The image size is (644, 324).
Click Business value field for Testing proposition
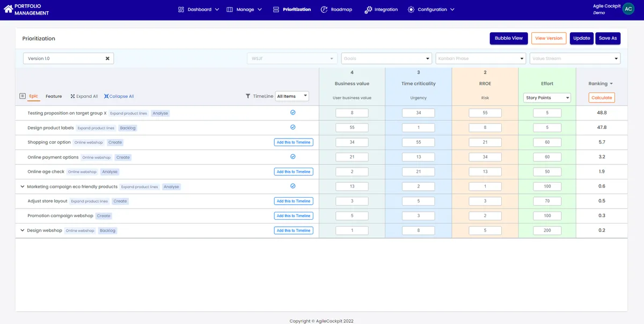pyautogui.click(x=352, y=113)
